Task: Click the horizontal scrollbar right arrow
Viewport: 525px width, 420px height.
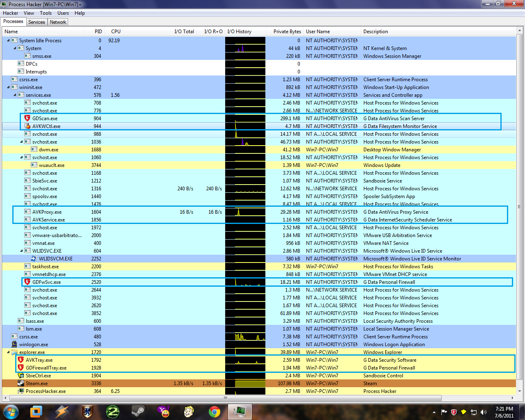Action: tap(513, 398)
